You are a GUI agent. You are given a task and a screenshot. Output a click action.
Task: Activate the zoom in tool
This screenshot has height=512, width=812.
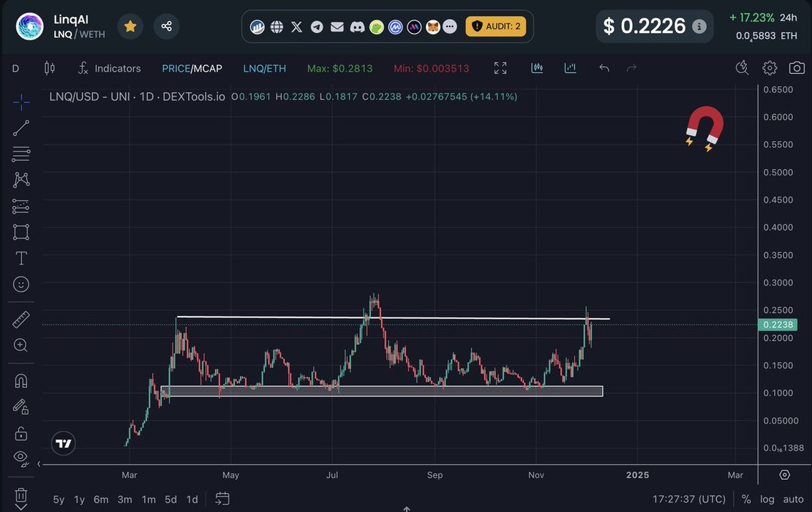coord(21,345)
